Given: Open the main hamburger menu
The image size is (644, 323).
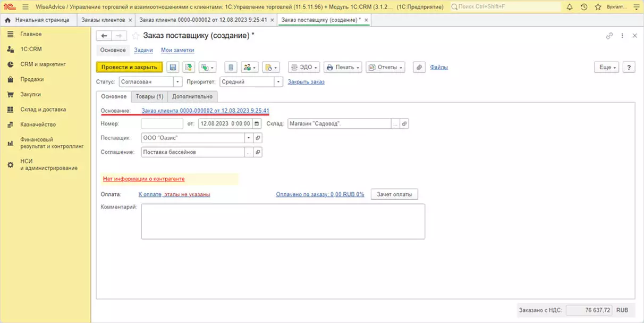Looking at the screenshot, I should pyautogui.click(x=25, y=7).
